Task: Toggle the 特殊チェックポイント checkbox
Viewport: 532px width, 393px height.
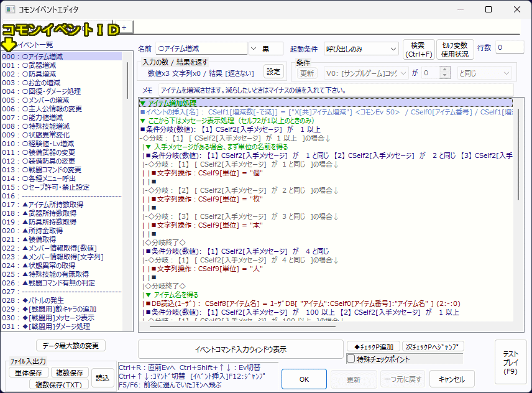Action: 351,359
